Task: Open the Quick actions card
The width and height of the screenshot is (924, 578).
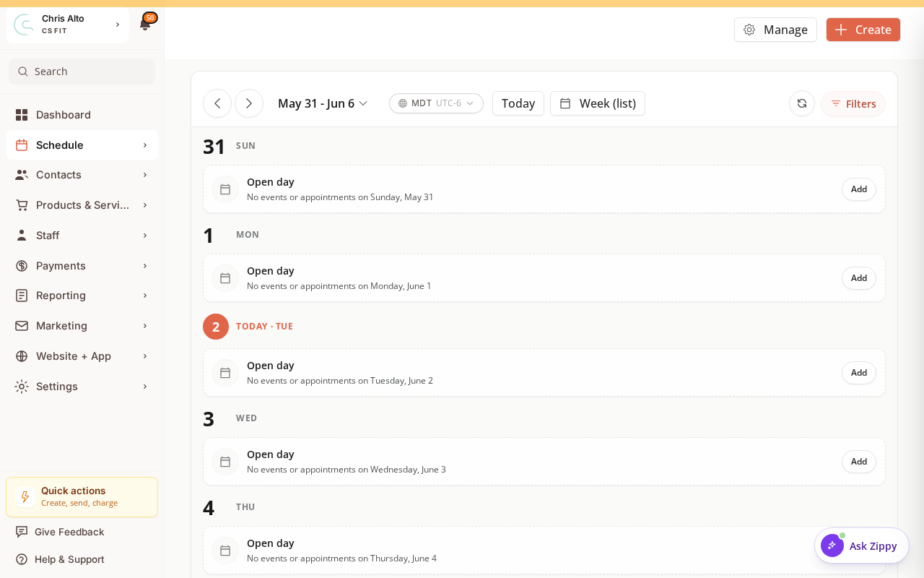Action: (x=82, y=497)
